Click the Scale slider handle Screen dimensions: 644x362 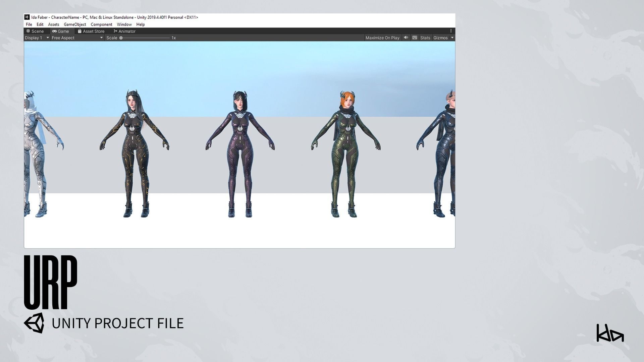point(121,38)
